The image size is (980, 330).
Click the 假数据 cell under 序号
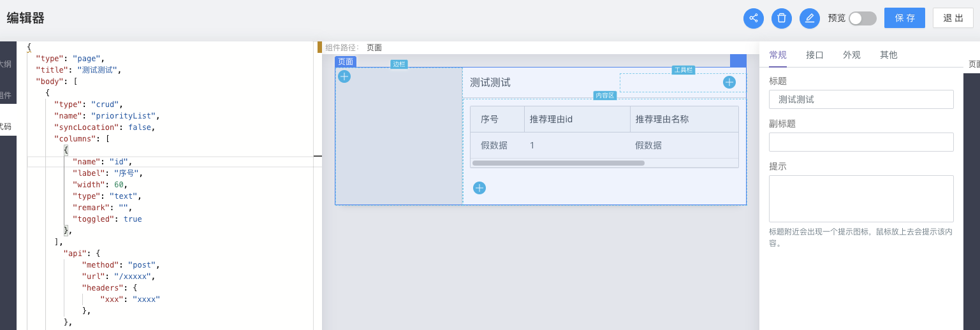(x=494, y=145)
